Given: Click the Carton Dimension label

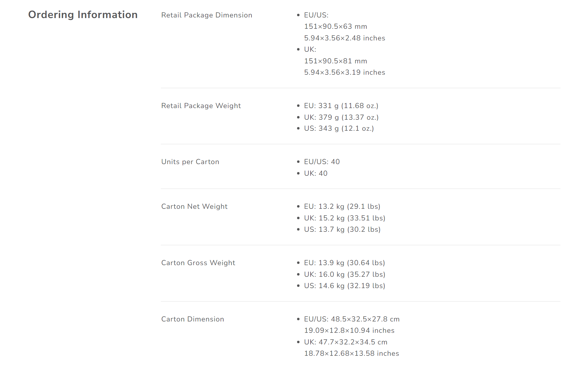Looking at the screenshot, I should click(193, 319).
